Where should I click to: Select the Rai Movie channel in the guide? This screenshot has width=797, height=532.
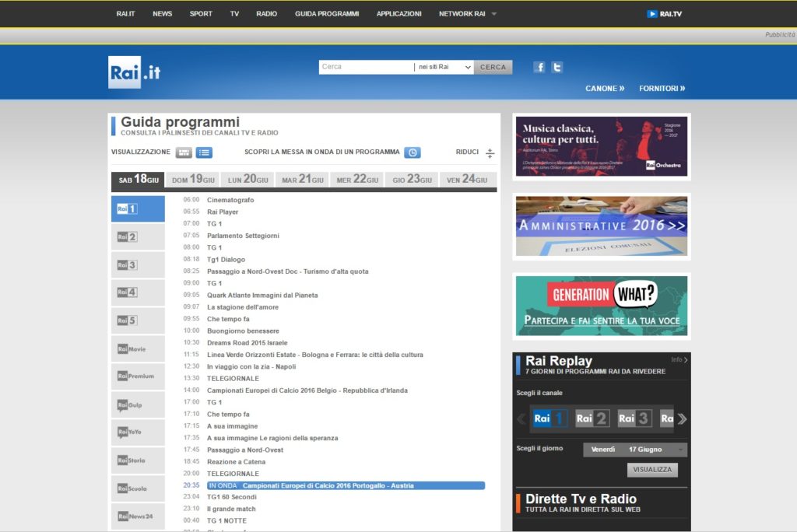pos(138,349)
